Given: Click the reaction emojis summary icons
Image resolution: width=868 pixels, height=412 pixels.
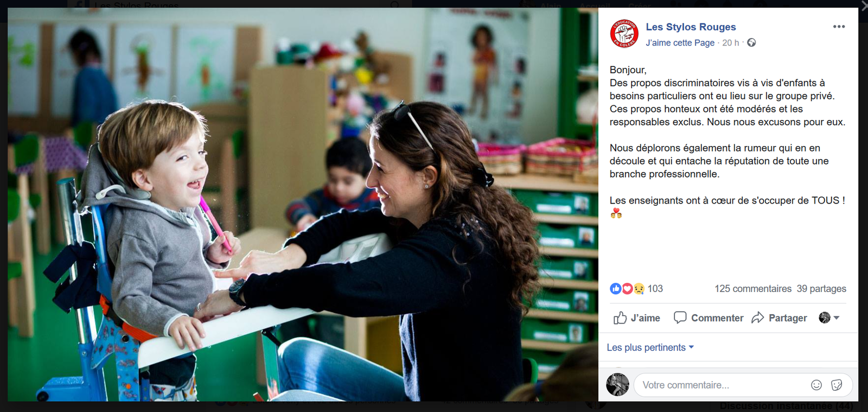Looking at the screenshot, I should (x=627, y=289).
